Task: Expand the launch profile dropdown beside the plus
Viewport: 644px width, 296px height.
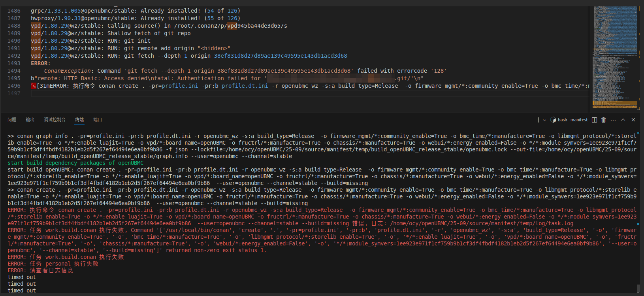Action: pos(545,120)
